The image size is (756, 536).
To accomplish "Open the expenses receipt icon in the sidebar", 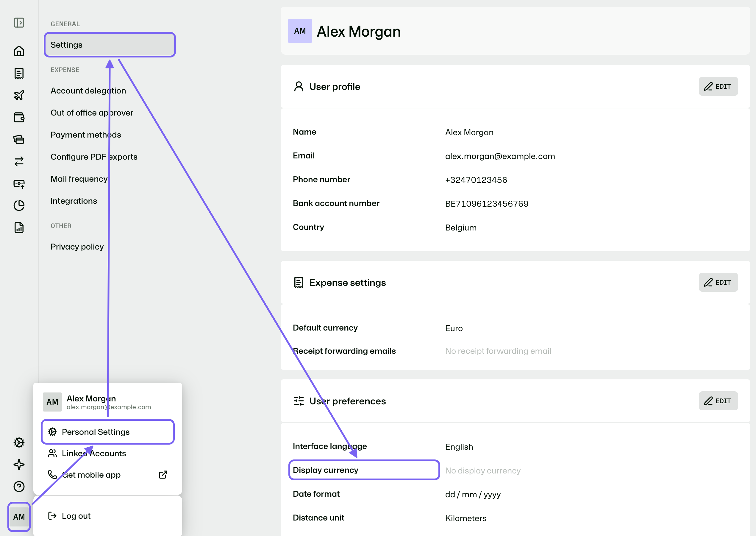I will tap(19, 73).
